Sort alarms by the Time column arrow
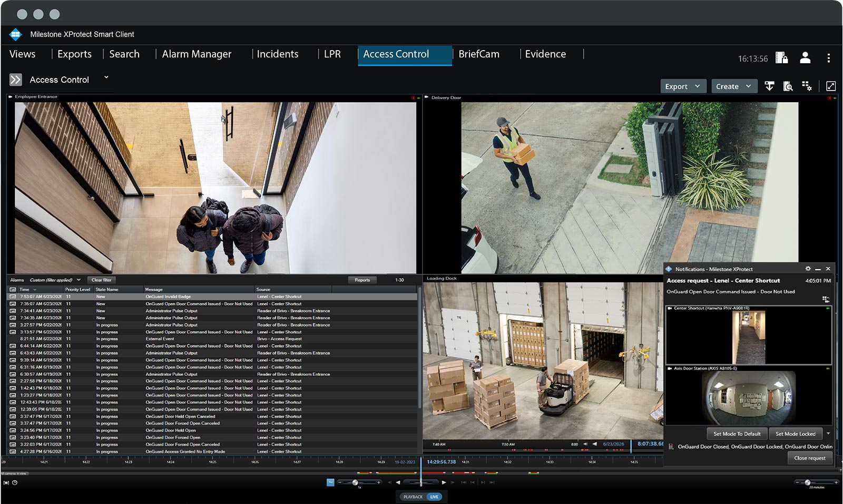 (x=35, y=290)
